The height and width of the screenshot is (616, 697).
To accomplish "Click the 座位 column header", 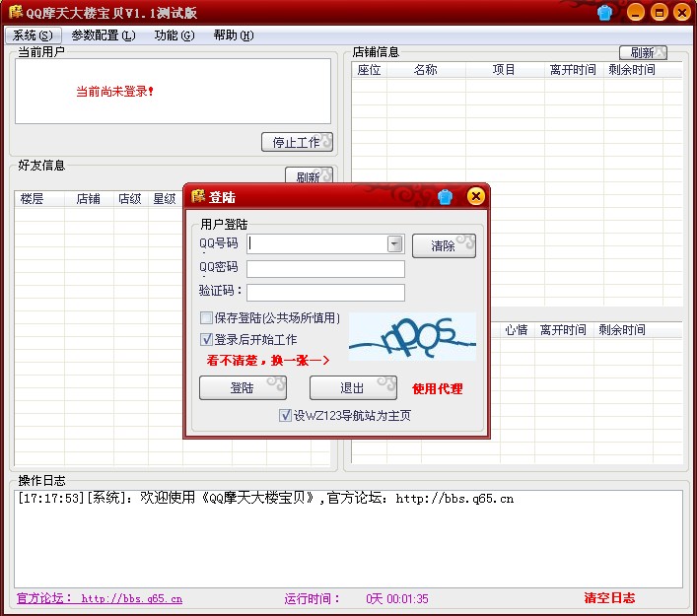I will 369,70.
